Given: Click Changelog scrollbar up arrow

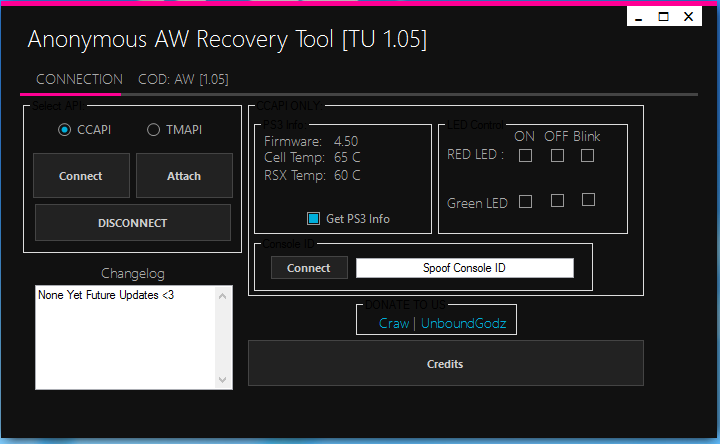Looking at the screenshot, I should click(x=223, y=296).
